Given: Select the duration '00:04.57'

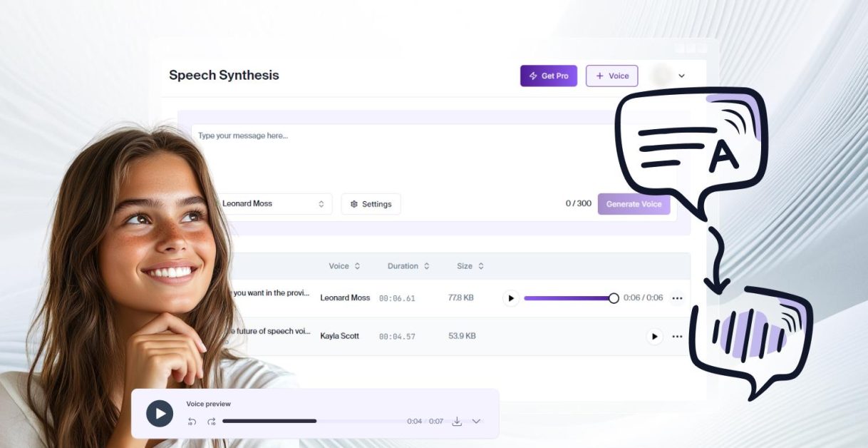Looking at the screenshot, I should click(397, 336).
